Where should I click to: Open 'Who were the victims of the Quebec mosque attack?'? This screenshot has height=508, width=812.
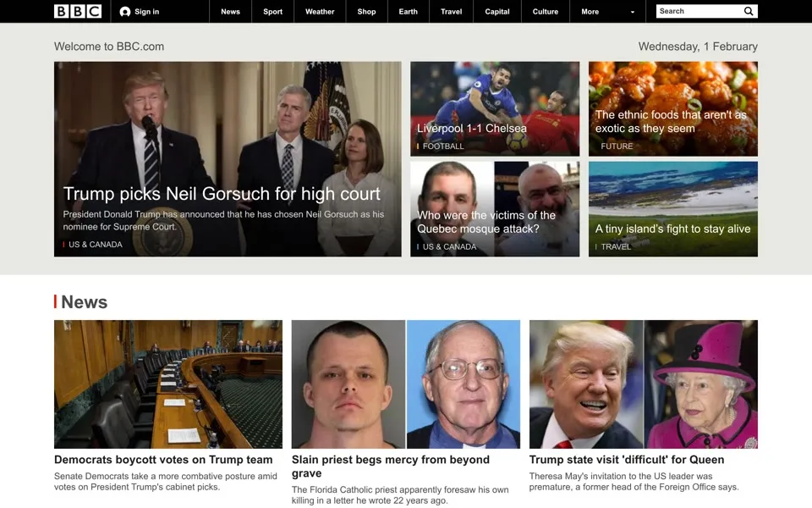point(486,222)
